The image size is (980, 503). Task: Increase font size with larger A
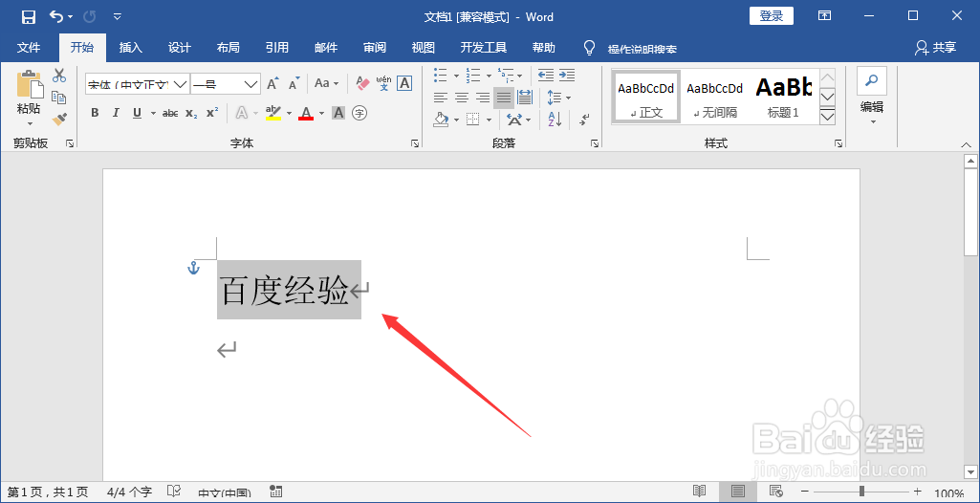click(x=272, y=83)
